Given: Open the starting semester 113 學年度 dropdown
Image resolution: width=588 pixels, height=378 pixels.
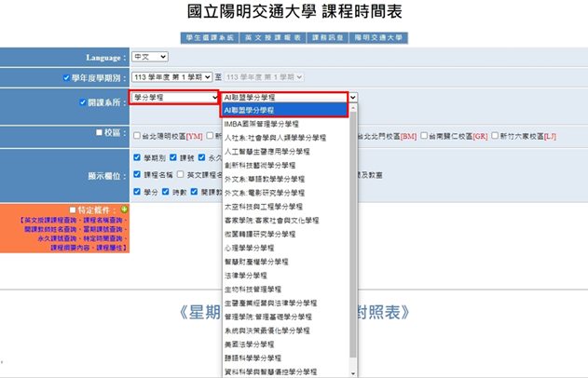Looking at the screenshot, I should pos(171,76).
